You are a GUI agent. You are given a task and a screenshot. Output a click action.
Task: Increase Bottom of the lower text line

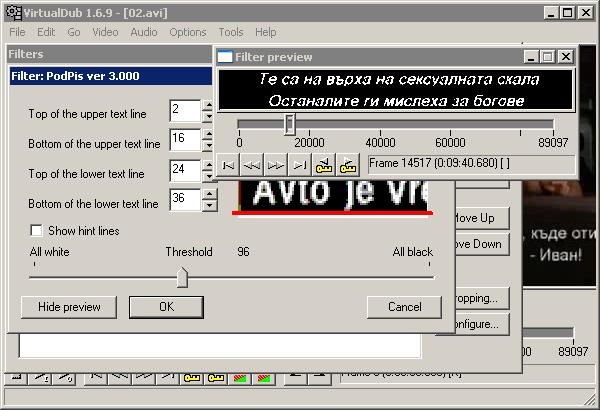(209, 194)
